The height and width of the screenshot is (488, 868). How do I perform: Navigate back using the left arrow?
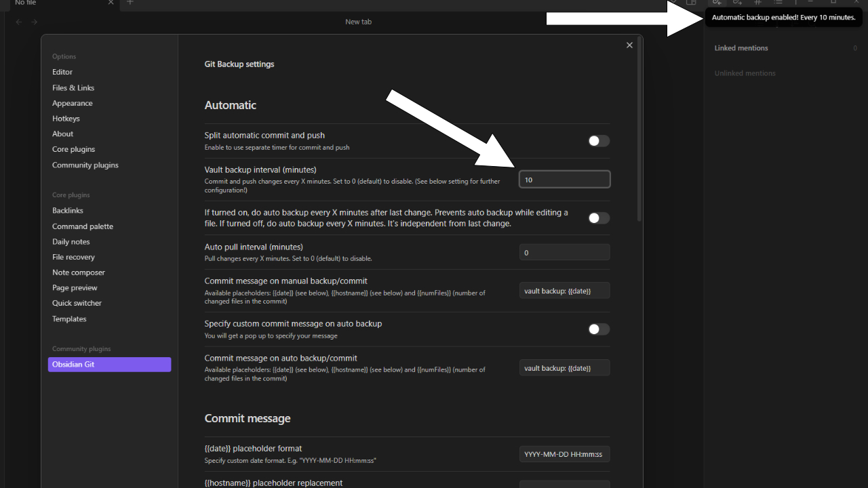pyautogui.click(x=19, y=22)
